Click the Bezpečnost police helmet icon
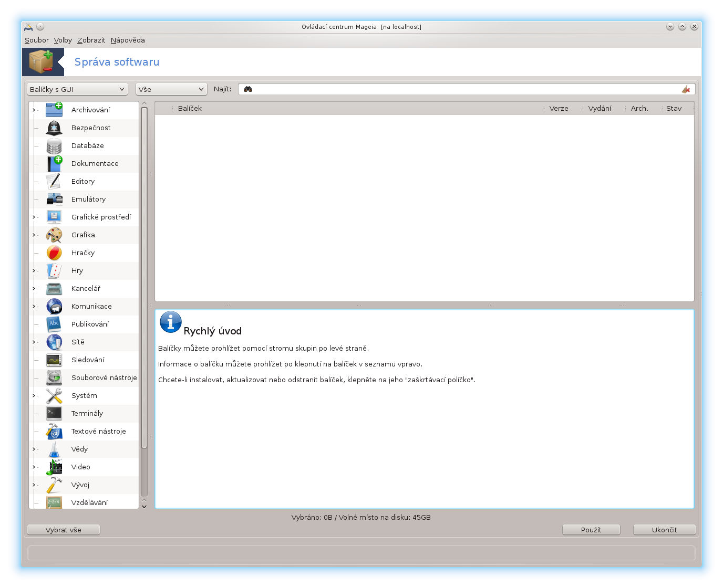Viewport: 723px width, 588px height. pos(54,128)
